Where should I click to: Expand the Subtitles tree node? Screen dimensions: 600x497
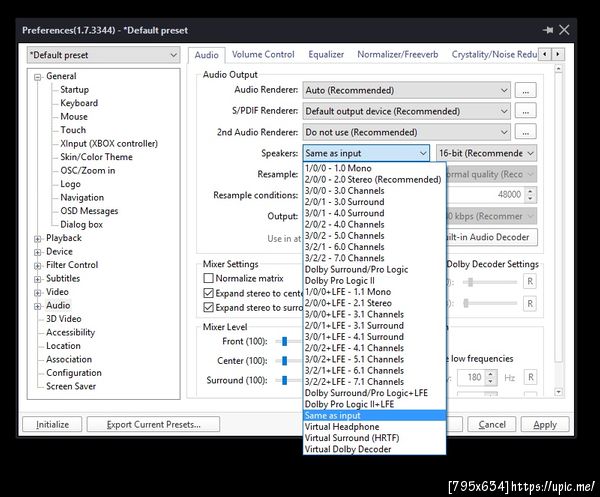click(38, 279)
